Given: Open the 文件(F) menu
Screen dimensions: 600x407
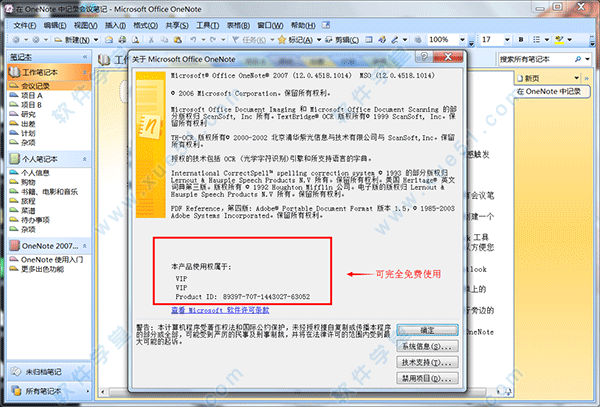Looking at the screenshot, I should click(24, 26).
